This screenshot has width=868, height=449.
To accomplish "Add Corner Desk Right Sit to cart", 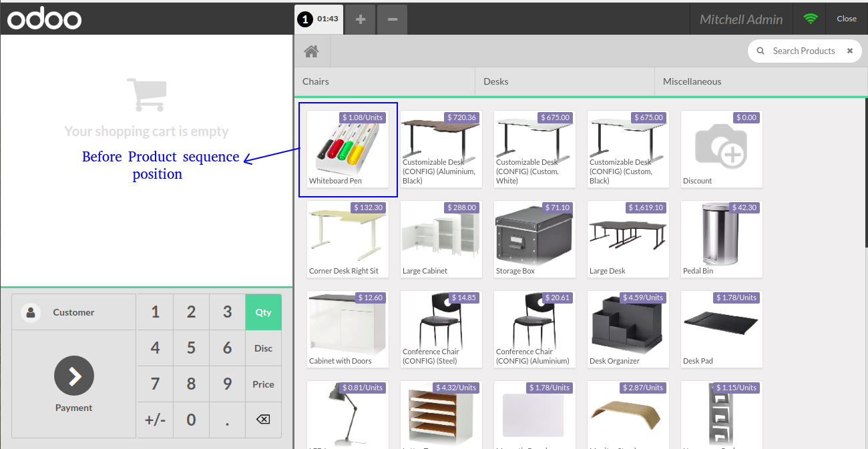I will 348,240.
